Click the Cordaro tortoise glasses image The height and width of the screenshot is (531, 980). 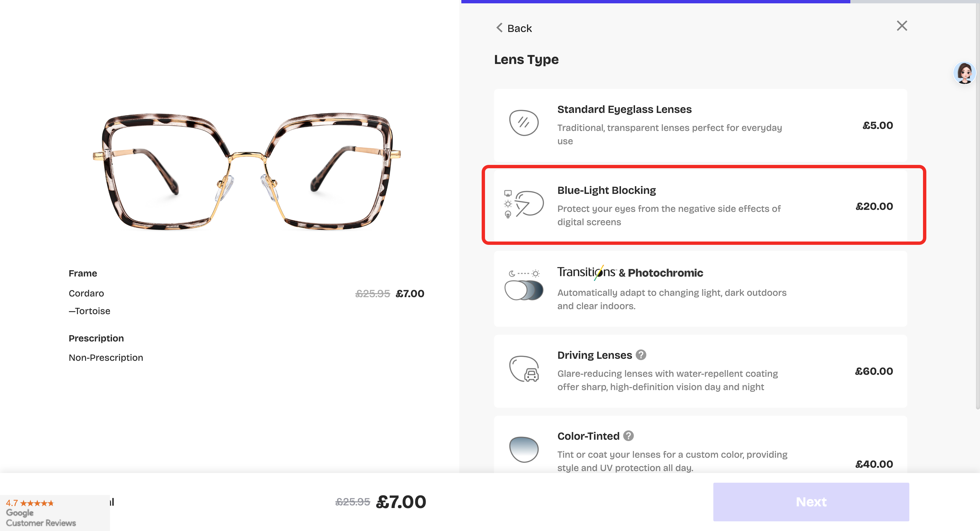click(x=247, y=171)
